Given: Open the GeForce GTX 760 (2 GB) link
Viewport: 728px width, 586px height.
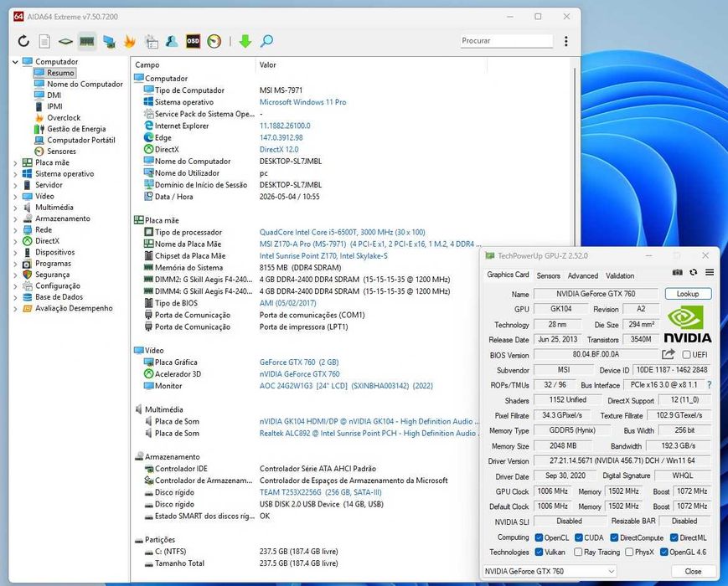Looking at the screenshot, I should (299, 362).
